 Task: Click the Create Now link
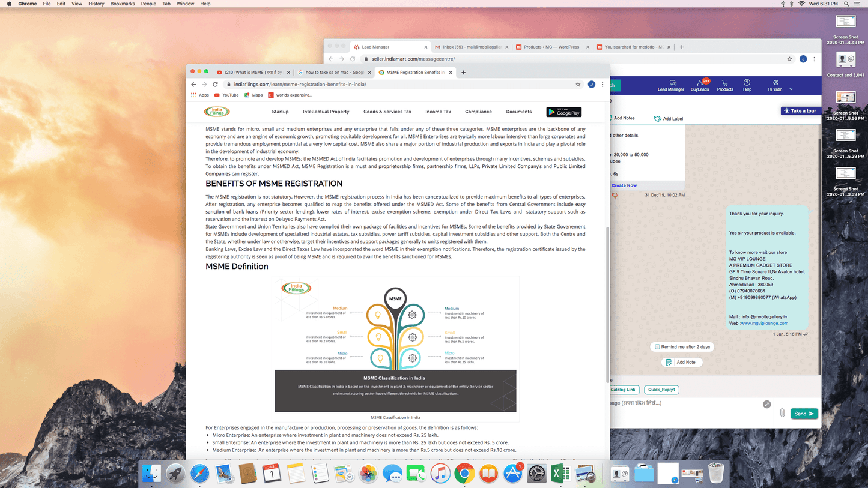click(624, 185)
